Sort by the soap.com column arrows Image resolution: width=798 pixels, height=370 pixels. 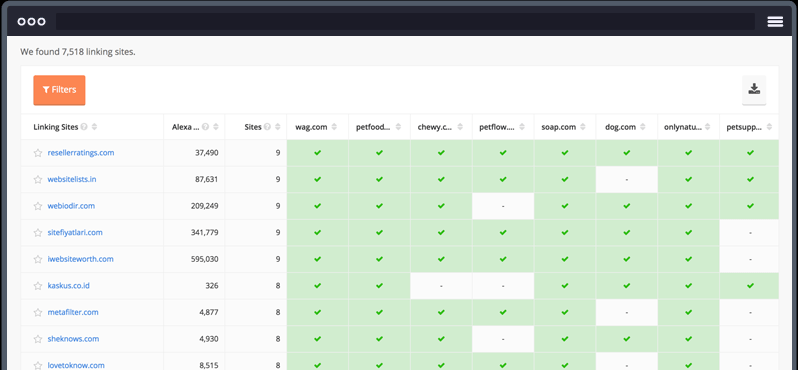click(x=584, y=127)
